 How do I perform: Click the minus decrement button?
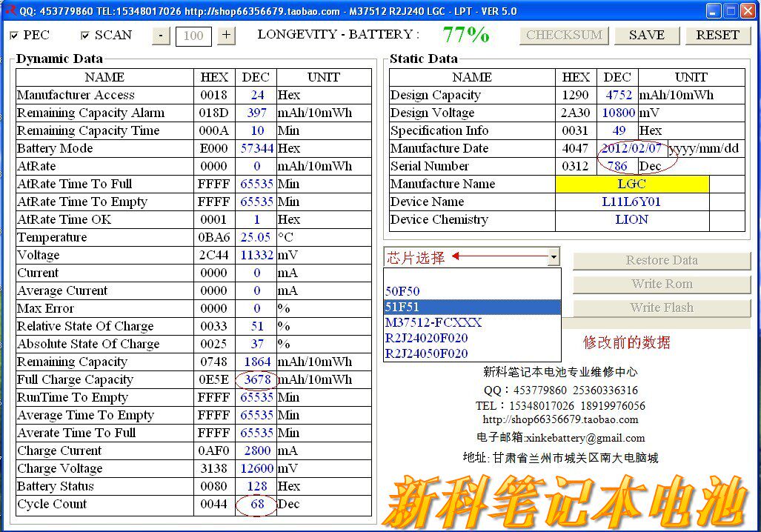(160, 35)
